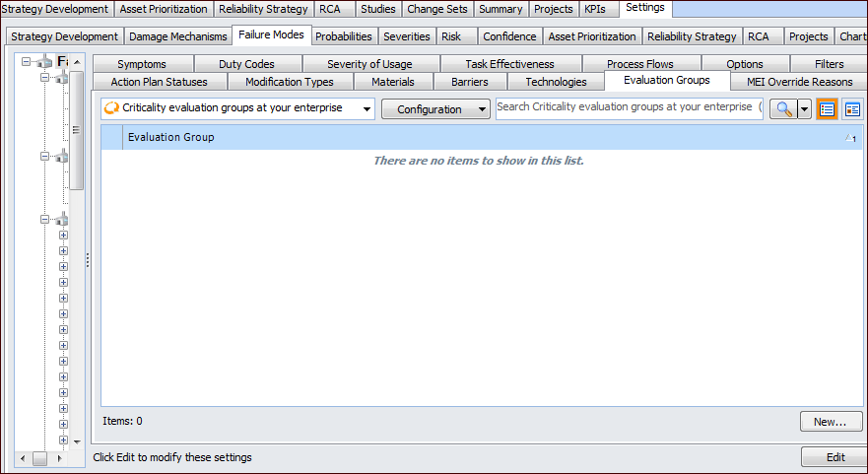868x474 pixels.
Task: Open the Symptoms tab
Action: click(x=142, y=64)
